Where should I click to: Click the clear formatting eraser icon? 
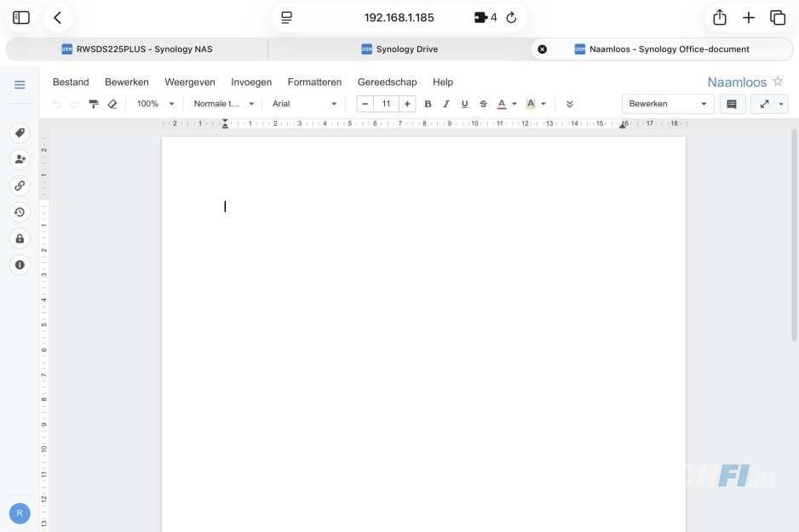click(112, 104)
